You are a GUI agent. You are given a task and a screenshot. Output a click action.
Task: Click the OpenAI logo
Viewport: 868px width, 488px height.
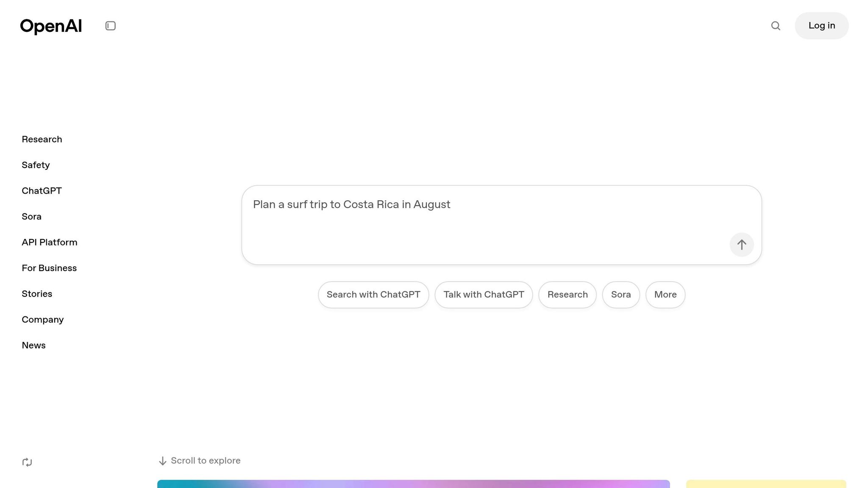coord(51,26)
